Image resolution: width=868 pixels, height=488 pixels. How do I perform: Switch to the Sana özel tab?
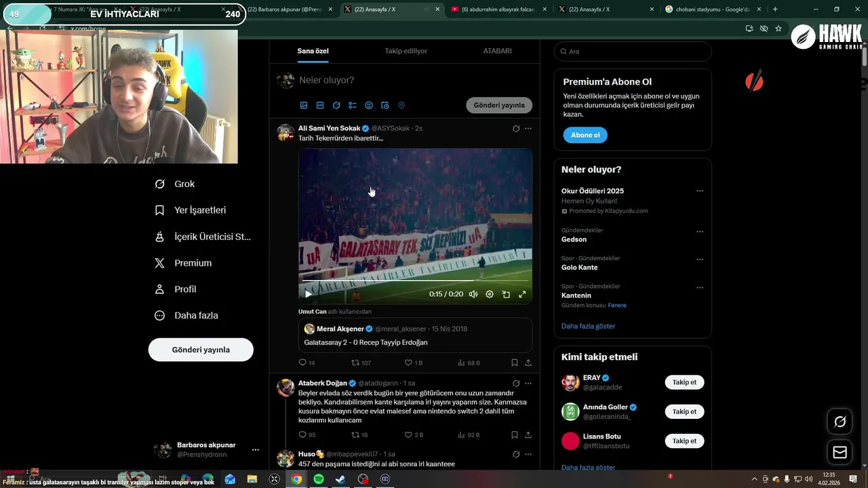point(313,51)
